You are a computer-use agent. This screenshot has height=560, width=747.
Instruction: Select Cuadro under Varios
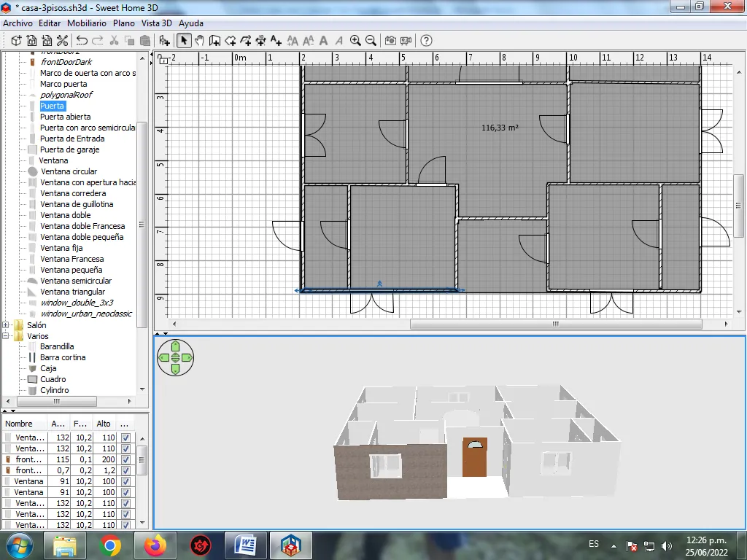(x=53, y=379)
